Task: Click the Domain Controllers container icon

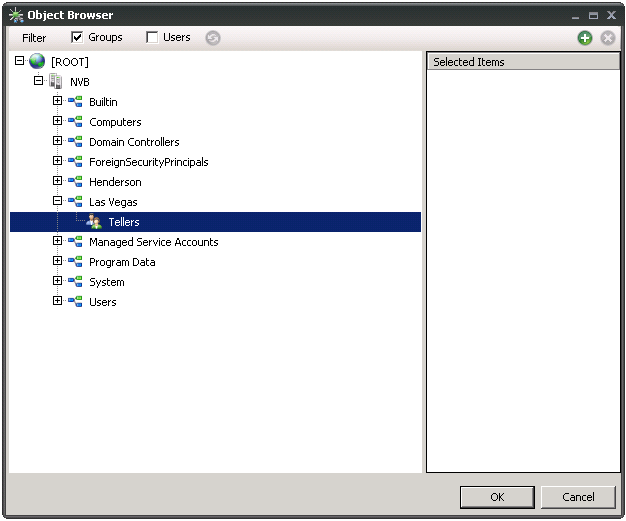Action: 75,141
